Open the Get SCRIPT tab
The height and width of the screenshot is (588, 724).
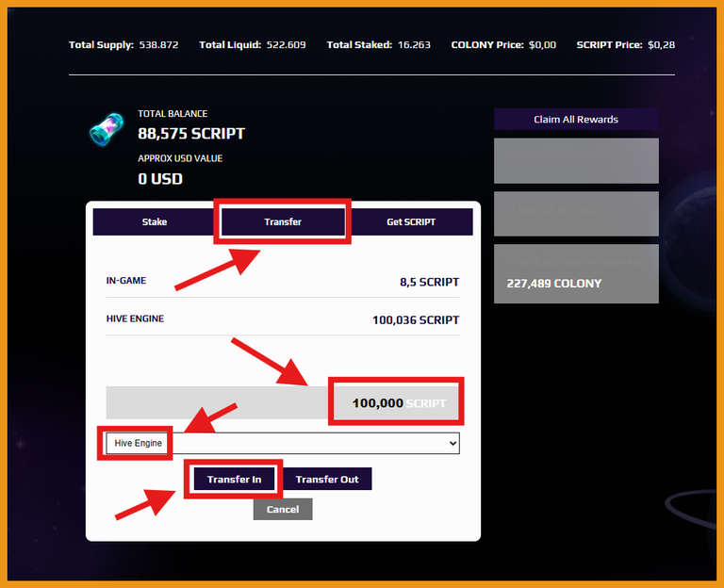(x=411, y=222)
